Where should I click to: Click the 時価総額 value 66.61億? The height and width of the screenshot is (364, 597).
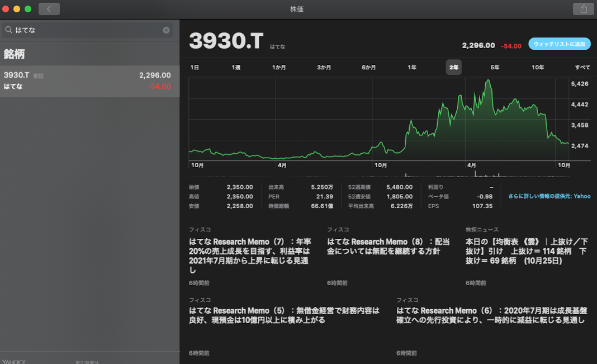pyautogui.click(x=322, y=206)
